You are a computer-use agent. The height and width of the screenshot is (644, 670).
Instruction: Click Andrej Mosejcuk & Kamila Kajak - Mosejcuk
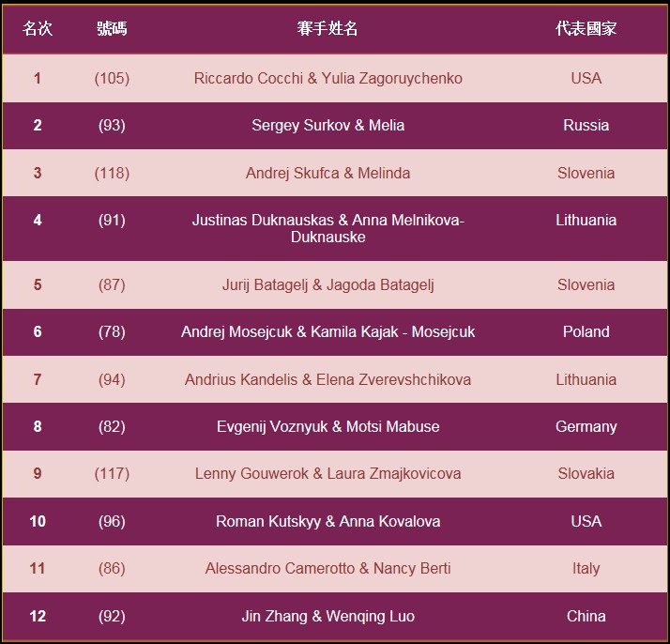[x=327, y=331]
